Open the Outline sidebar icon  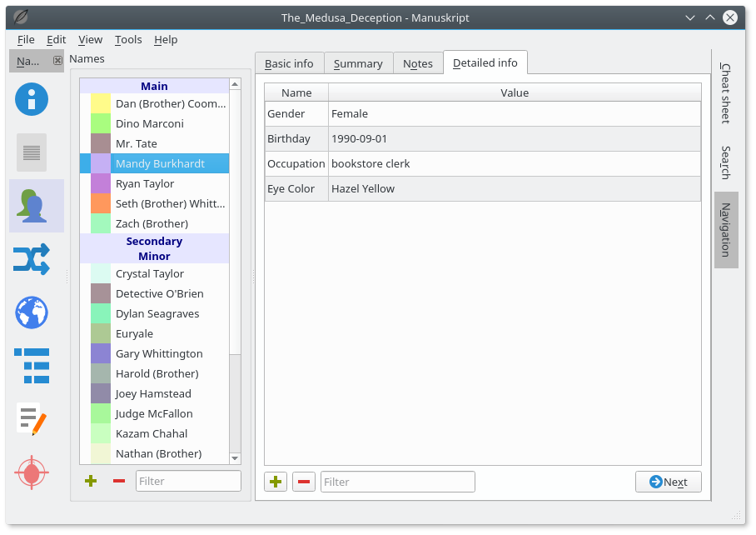[32, 366]
